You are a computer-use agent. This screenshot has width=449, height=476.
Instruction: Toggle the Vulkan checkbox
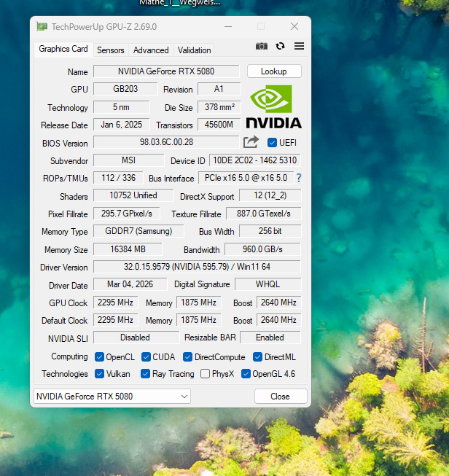99,374
